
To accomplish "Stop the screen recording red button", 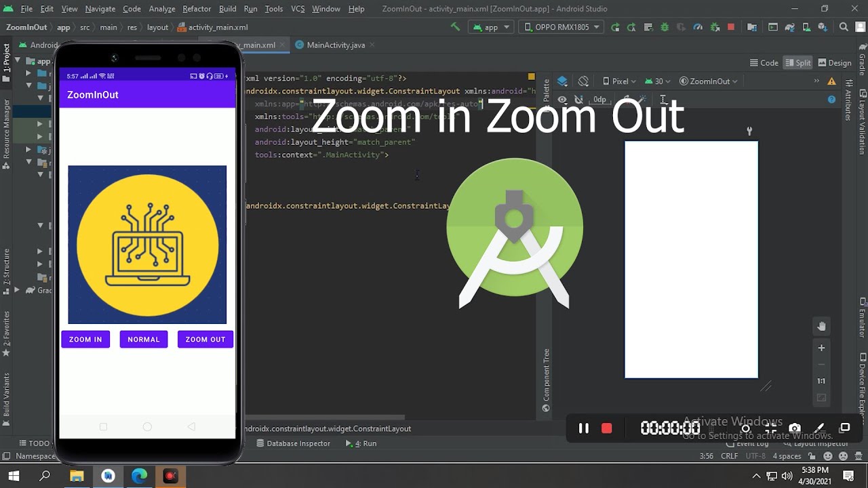I will (x=607, y=428).
